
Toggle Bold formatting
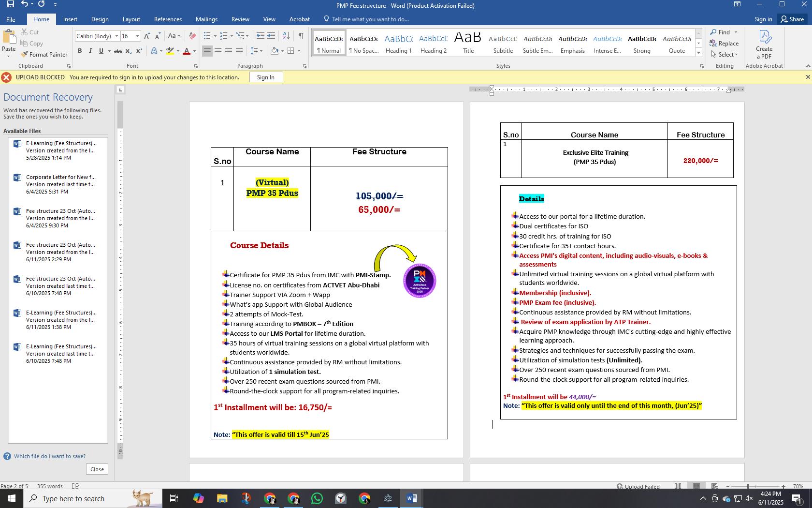click(80, 51)
